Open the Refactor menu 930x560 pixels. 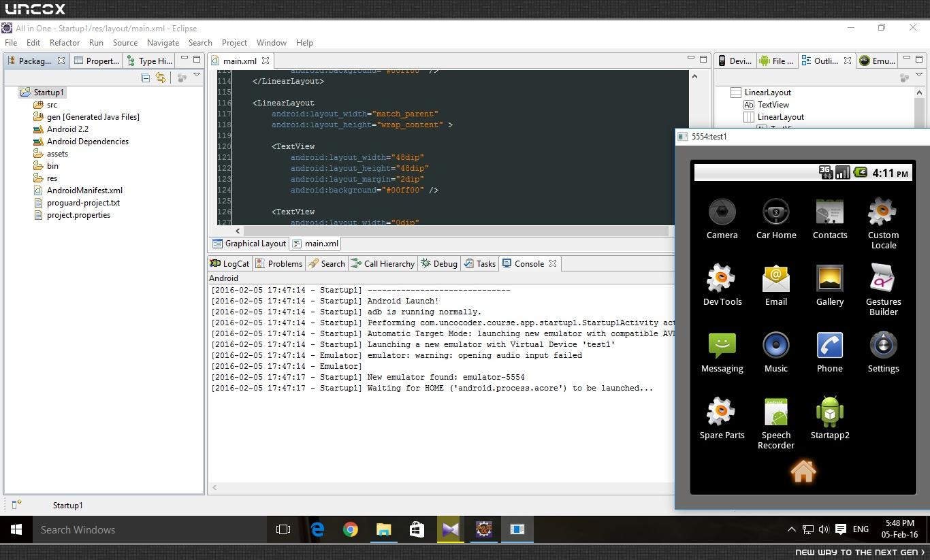pos(65,42)
